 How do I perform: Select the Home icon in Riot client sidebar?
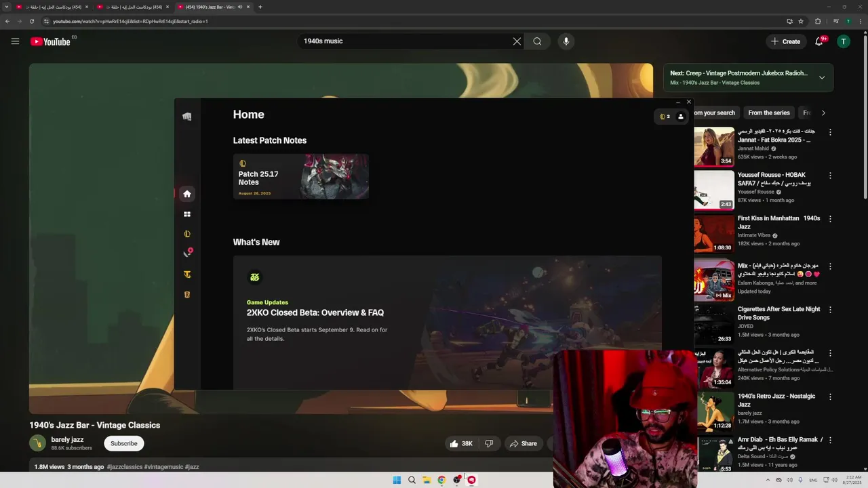[187, 194]
